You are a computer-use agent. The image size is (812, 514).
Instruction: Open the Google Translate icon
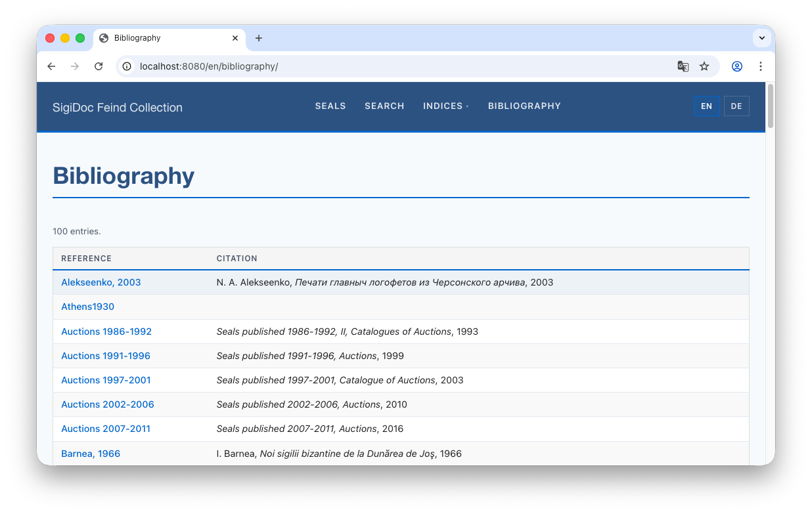(683, 66)
